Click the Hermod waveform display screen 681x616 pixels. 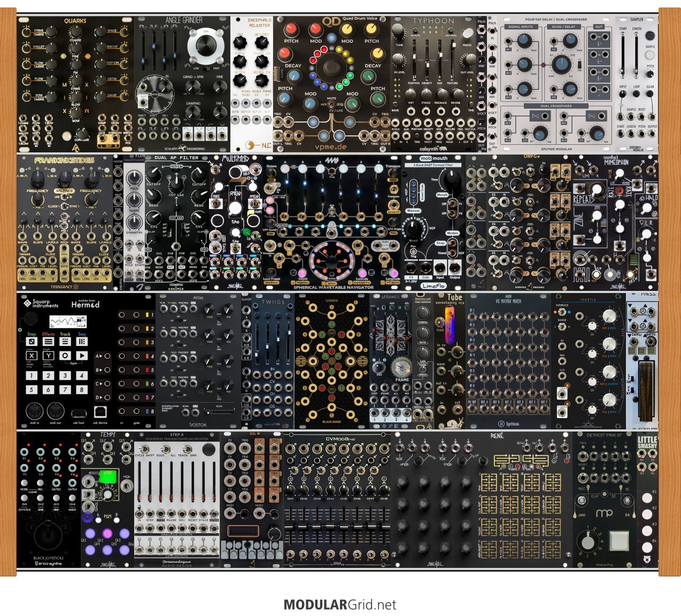pos(67,322)
